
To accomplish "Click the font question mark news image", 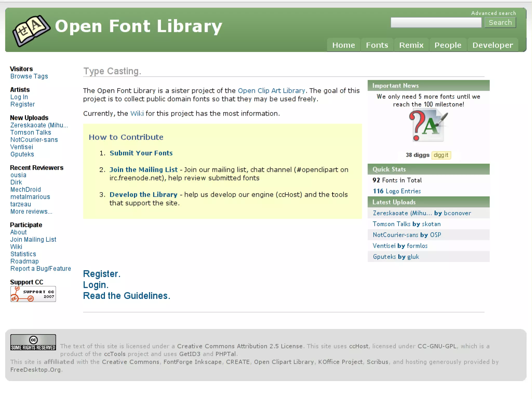I will point(428,126).
